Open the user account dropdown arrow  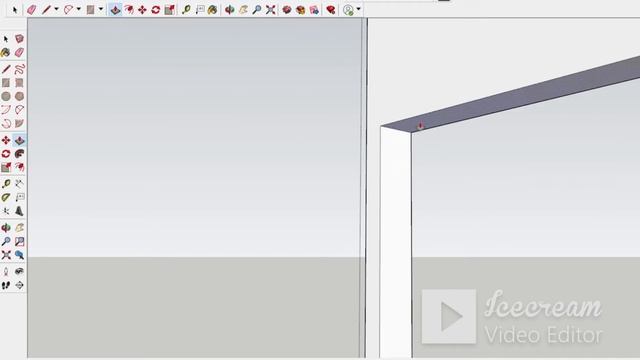point(358,9)
